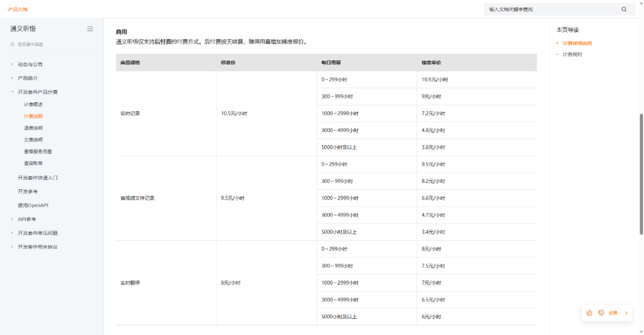
Task: Click the thumbs-up icon in feedback widget
Action: tap(589, 313)
